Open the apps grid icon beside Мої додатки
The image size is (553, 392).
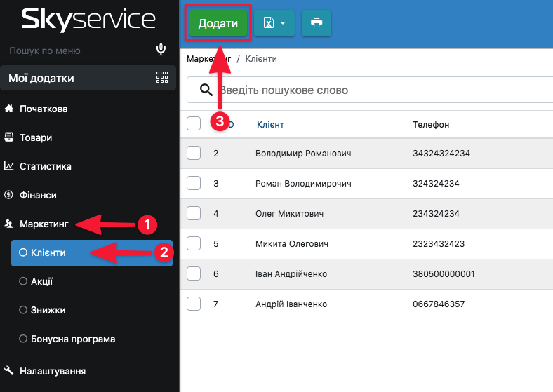(161, 78)
